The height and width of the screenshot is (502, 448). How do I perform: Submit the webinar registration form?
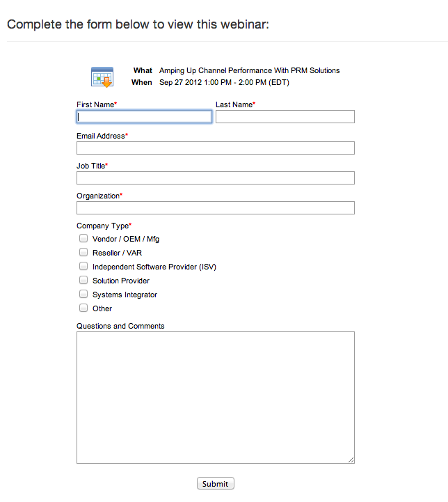click(x=216, y=483)
